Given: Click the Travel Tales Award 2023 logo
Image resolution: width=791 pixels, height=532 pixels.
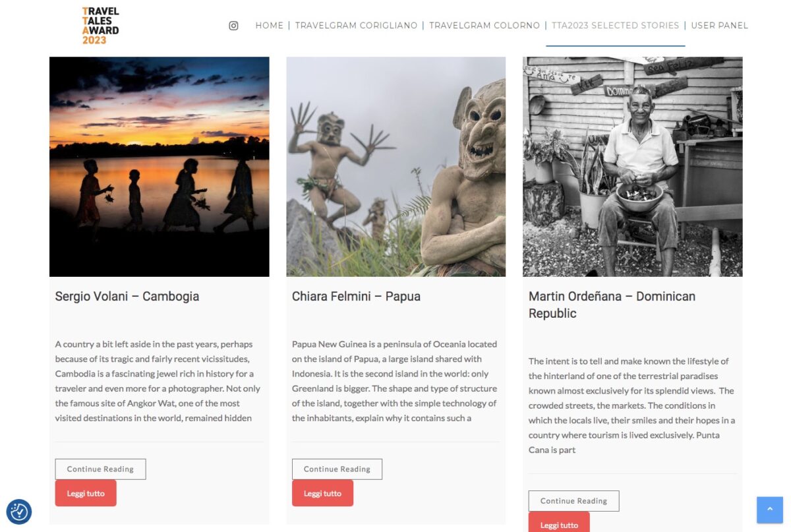Looking at the screenshot, I should point(101,26).
